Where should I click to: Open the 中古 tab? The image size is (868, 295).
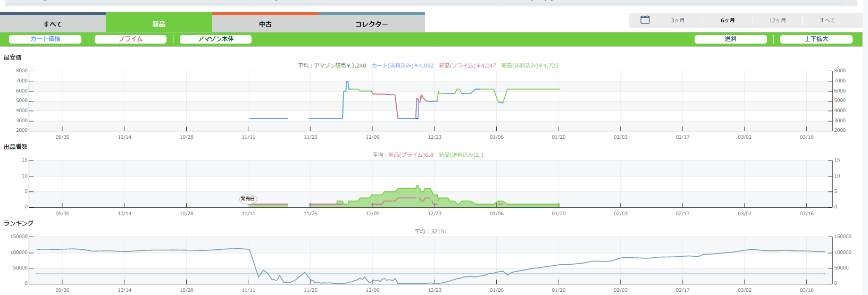[x=265, y=23]
